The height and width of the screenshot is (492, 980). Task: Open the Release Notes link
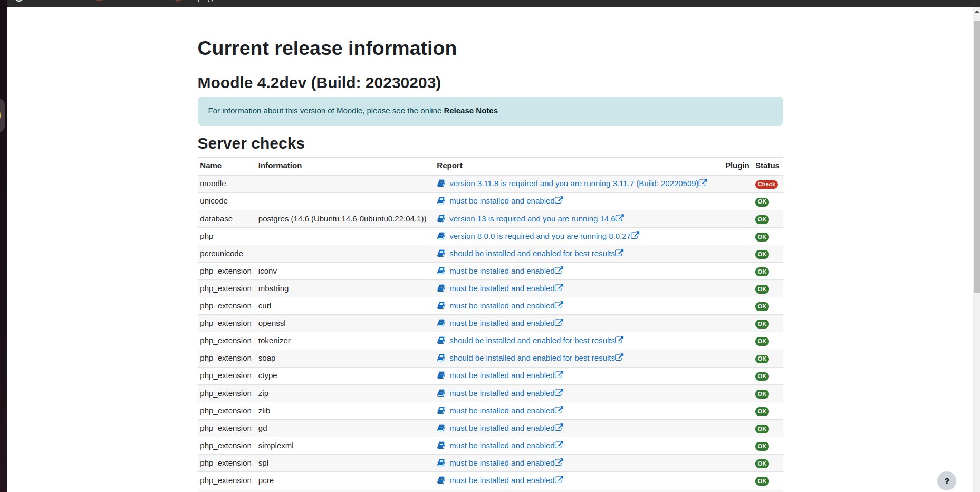(x=470, y=111)
